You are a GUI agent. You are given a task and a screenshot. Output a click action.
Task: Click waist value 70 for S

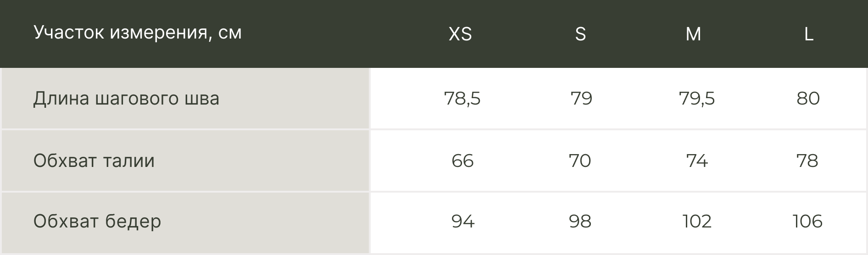580,161
